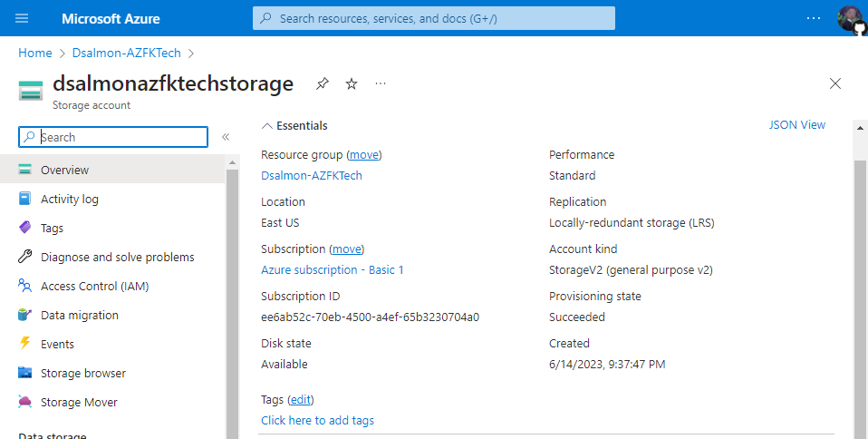Open JSON View link
The width and height of the screenshot is (868, 439).
pos(797,125)
